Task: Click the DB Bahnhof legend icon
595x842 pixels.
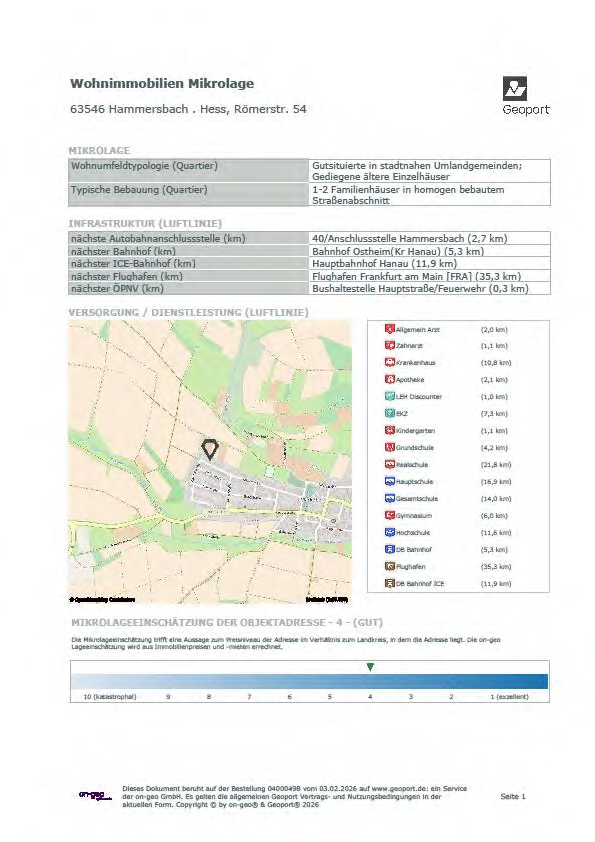Action: (x=390, y=549)
